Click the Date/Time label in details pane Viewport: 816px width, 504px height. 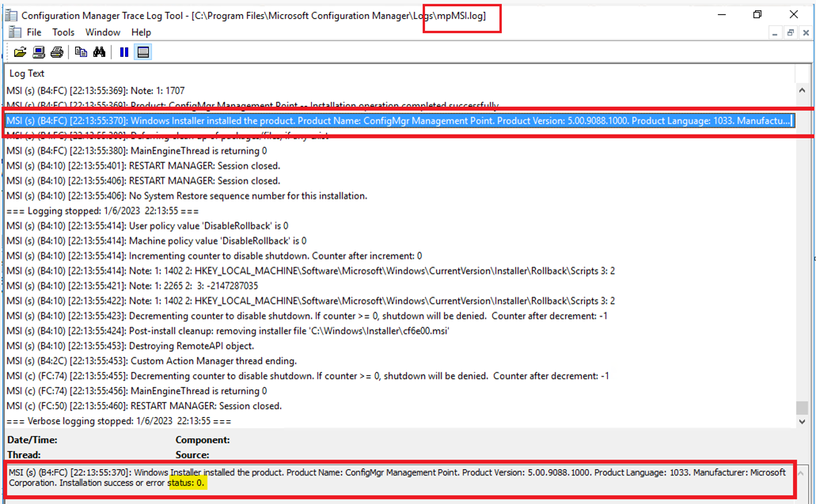32,440
